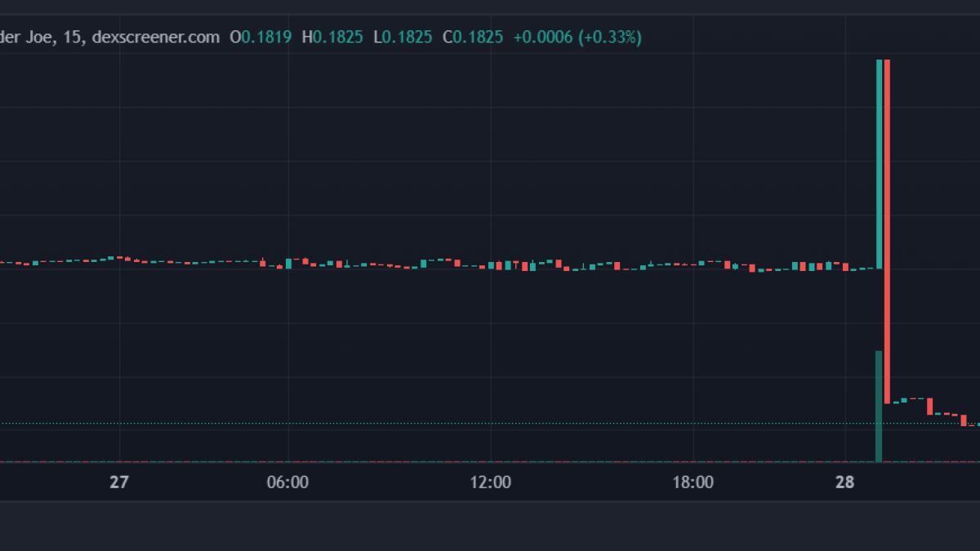Select the 12:00 time axis label
The height and width of the screenshot is (551, 980).
(491, 482)
